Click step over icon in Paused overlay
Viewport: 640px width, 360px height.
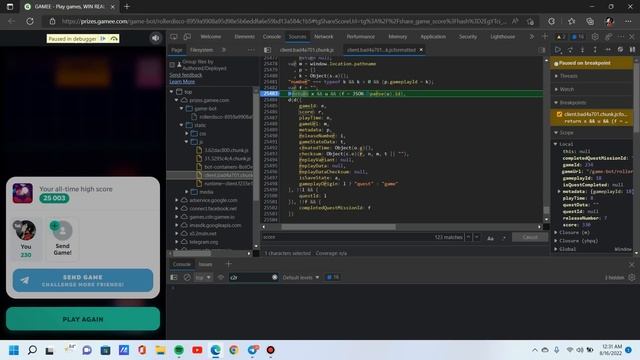point(114,38)
